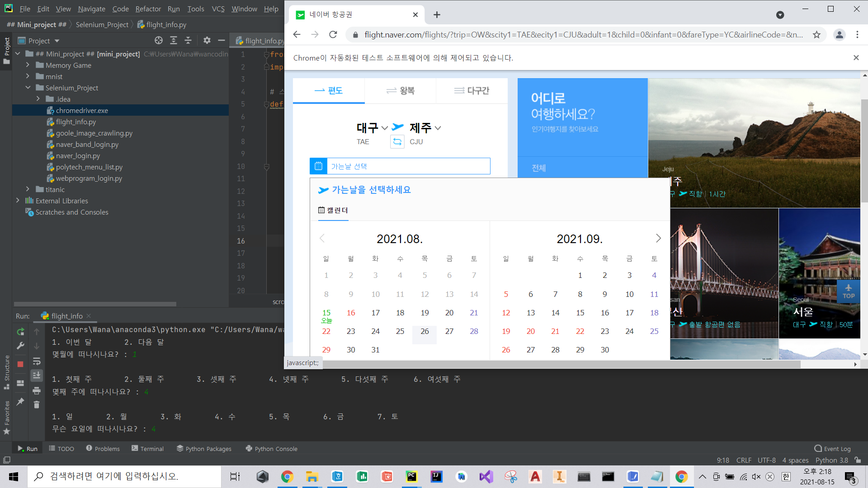Collapse all in Project panel
Image resolution: width=868 pixels, height=488 pixels.
[188, 41]
